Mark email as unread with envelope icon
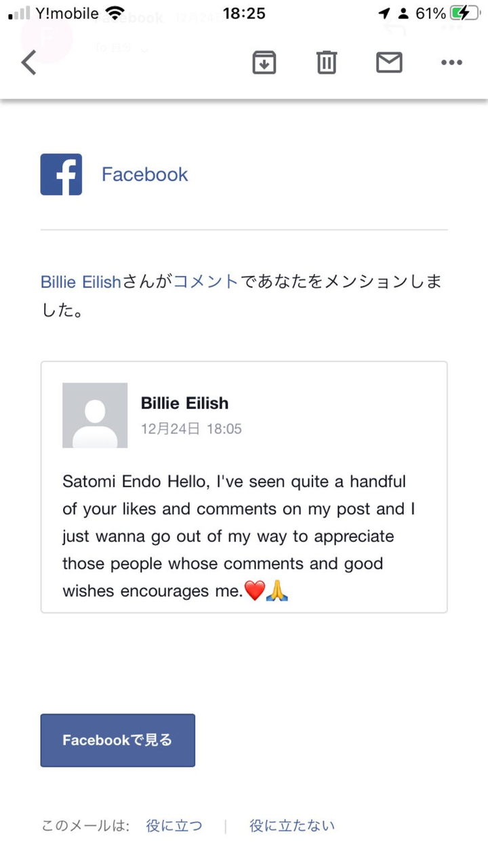 [x=389, y=62]
